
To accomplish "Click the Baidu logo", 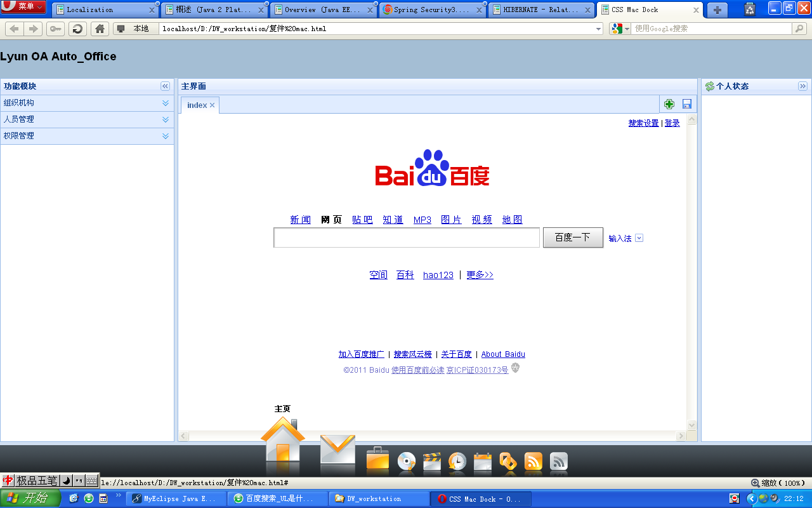I will coord(433,168).
